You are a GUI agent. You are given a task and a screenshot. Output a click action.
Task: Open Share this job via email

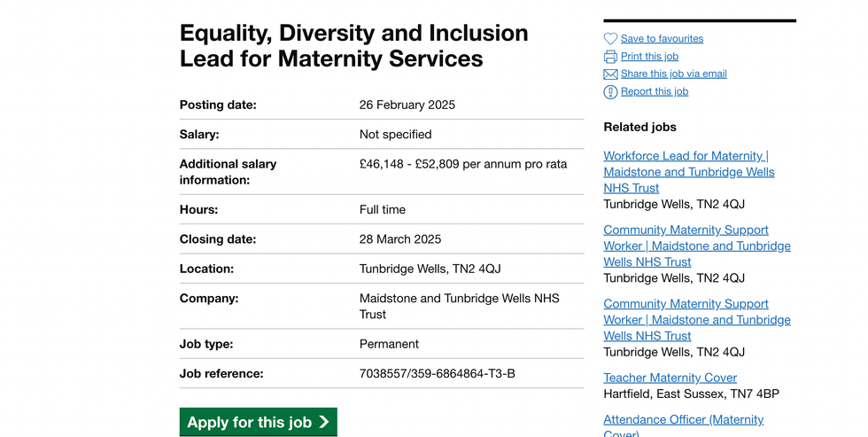[x=673, y=74]
